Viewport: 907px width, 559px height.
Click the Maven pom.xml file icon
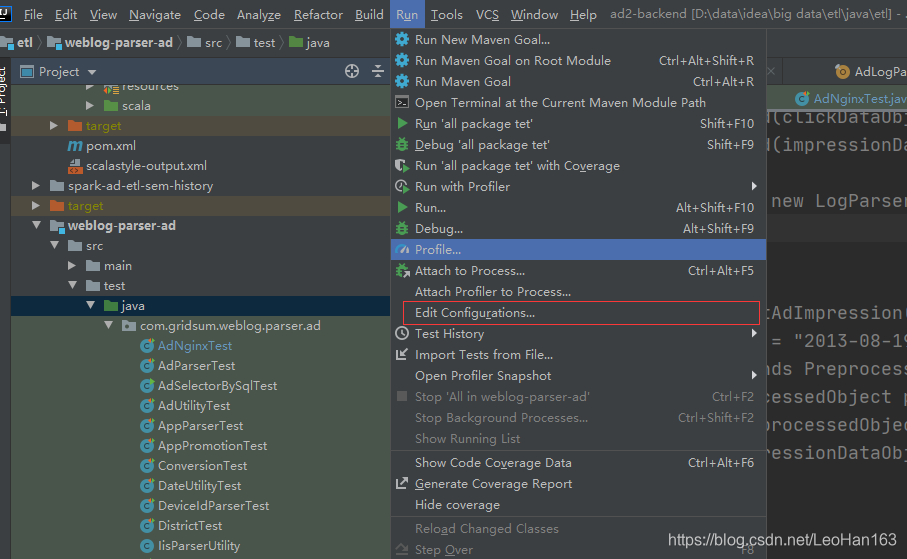75,146
